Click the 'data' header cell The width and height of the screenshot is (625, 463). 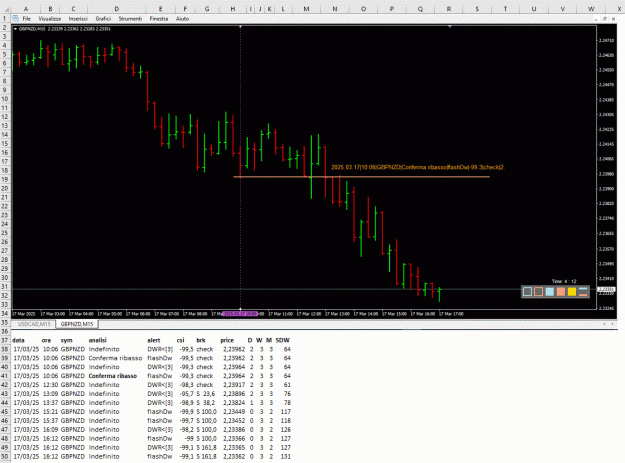click(x=18, y=340)
